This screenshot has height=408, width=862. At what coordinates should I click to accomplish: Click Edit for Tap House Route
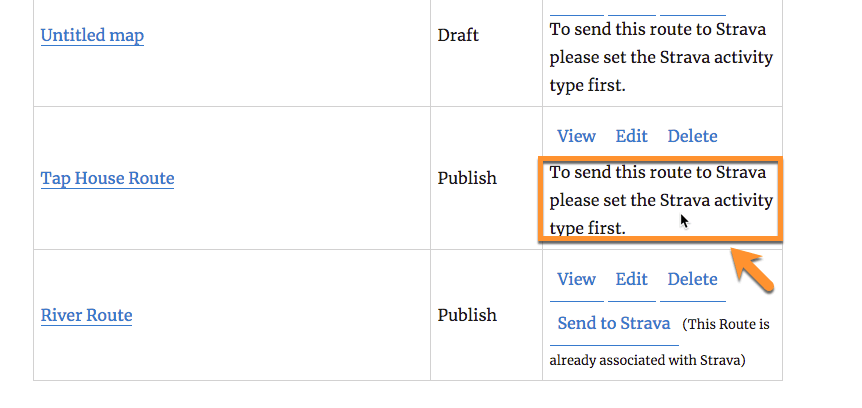(x=631, y=136)
